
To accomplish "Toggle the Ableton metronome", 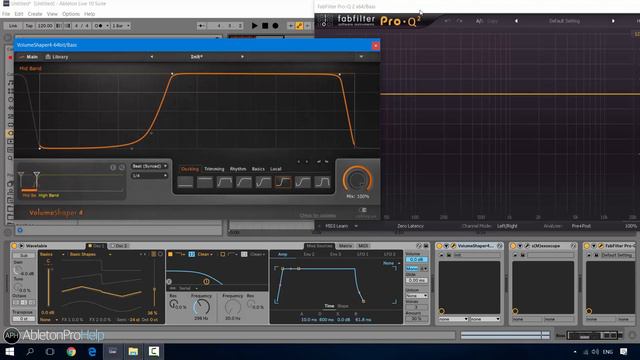I will point(99,26).
